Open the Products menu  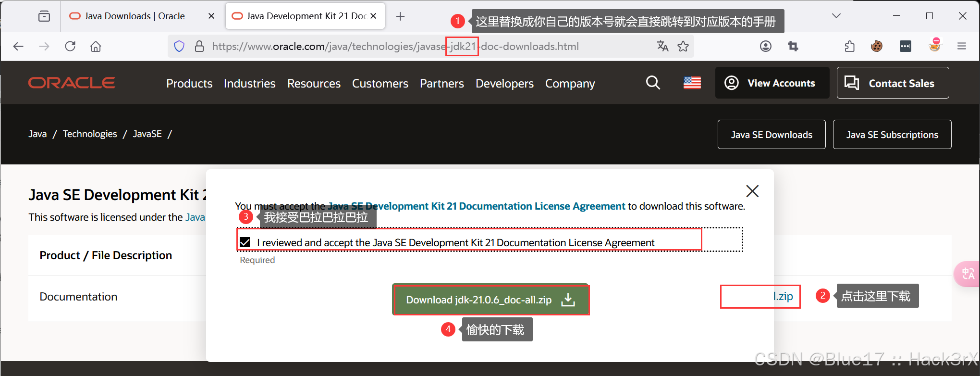[189, 83]
